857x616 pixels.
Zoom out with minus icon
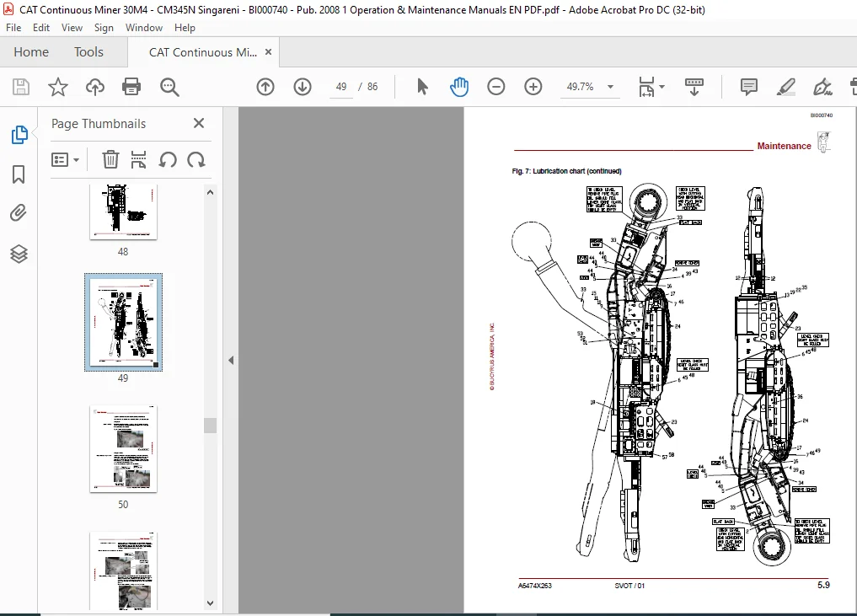pos(496,87)
